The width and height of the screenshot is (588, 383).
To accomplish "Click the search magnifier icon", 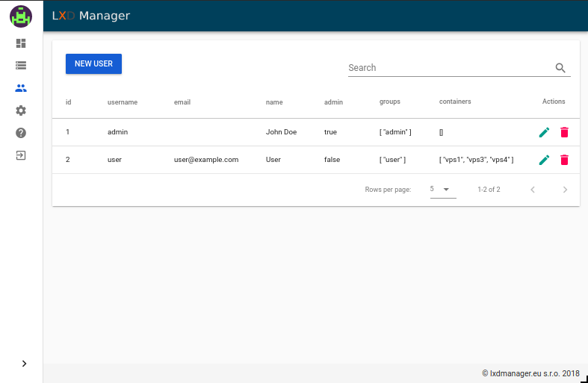I will pos(560,68).
